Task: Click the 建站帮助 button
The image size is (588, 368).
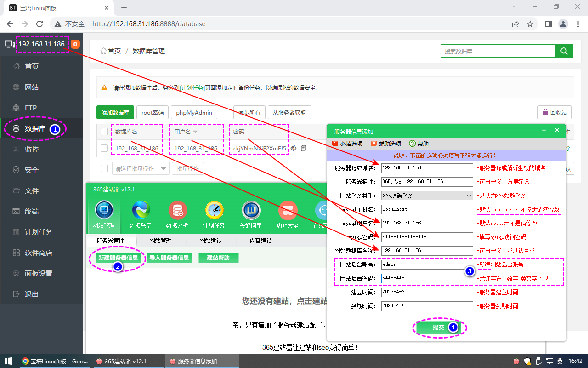Action: click(218, 258)
